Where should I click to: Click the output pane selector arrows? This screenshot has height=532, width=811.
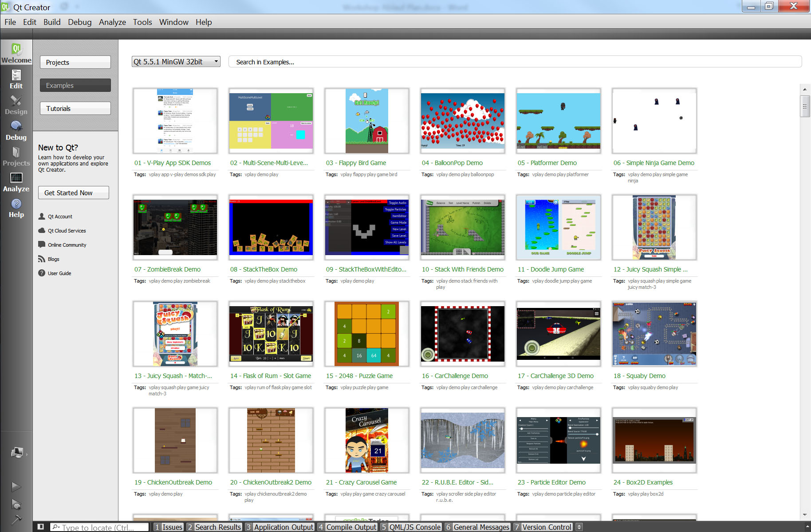[x=579, y=527]
